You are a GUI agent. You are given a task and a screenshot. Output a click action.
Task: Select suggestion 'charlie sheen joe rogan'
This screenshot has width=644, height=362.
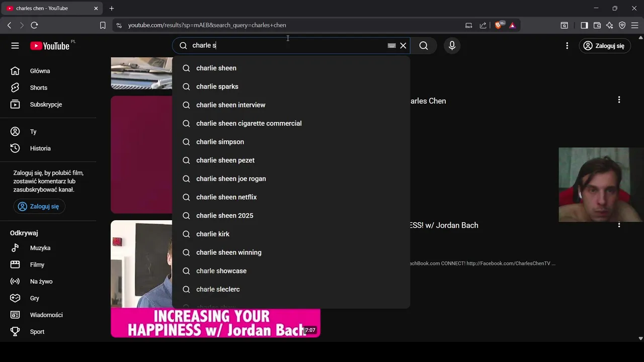pos(291,178)
